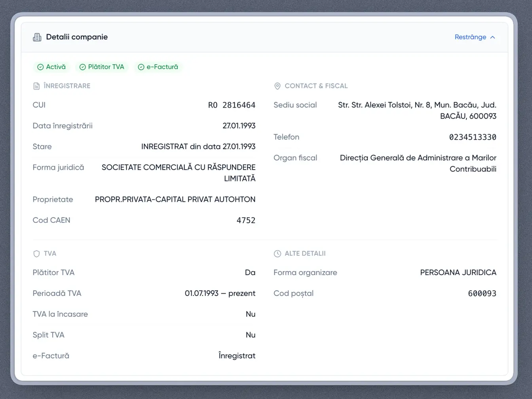Click the Cod CAEN value 4752

coord(246,220)
